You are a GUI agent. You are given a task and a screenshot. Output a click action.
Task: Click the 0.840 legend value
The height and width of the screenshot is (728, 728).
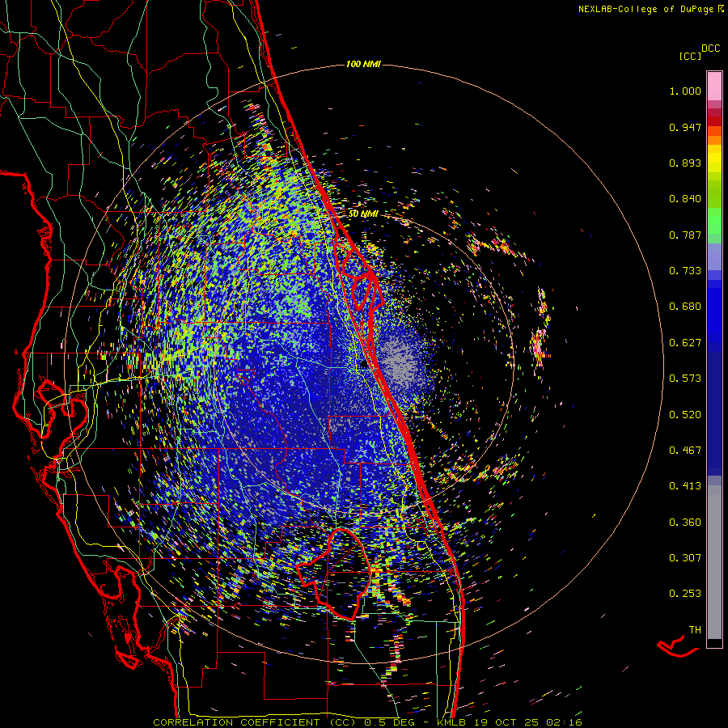click(685, 199)
